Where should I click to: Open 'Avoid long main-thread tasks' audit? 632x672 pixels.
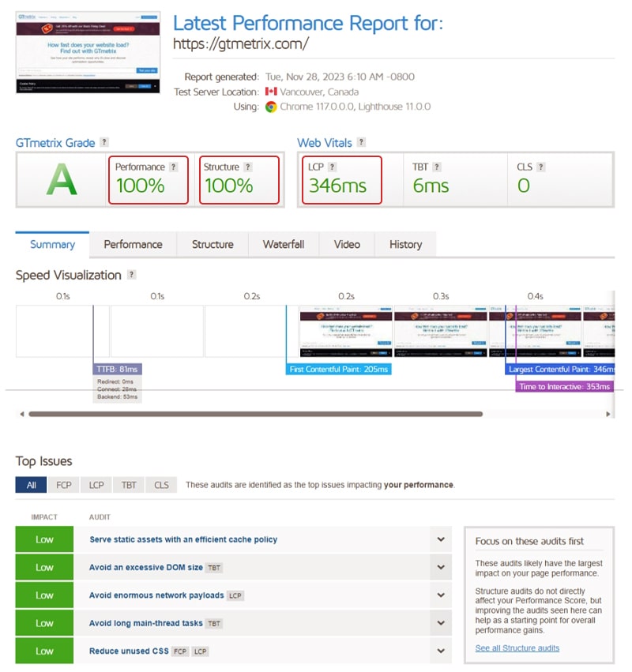tap(146, 623)
